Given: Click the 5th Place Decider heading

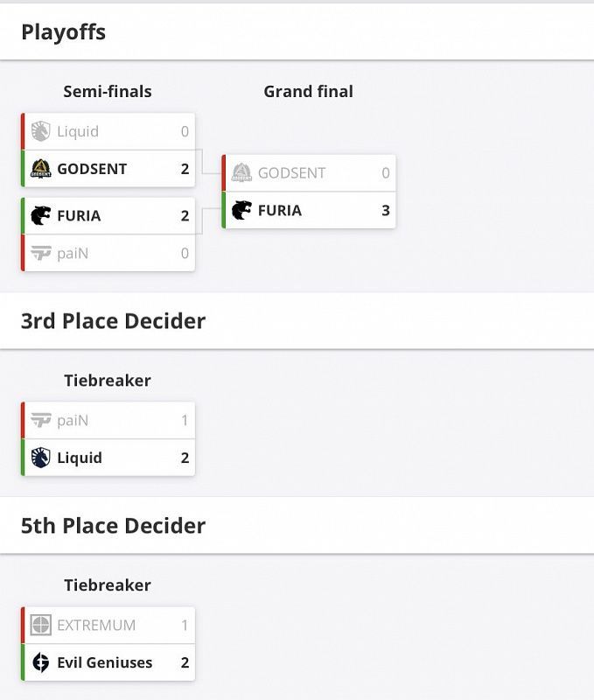Looking at the screenshot, I should pos(113,526).
